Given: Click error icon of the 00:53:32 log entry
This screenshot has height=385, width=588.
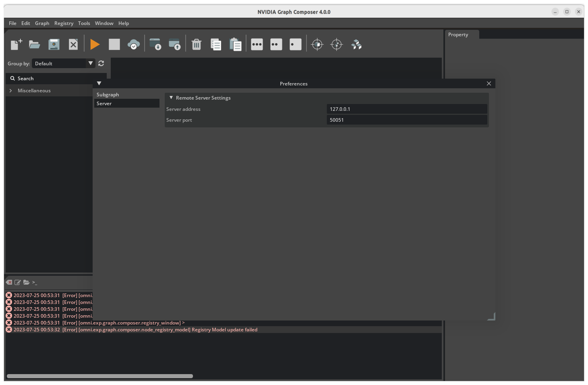Looking at the screenshot, I should 9,330.
